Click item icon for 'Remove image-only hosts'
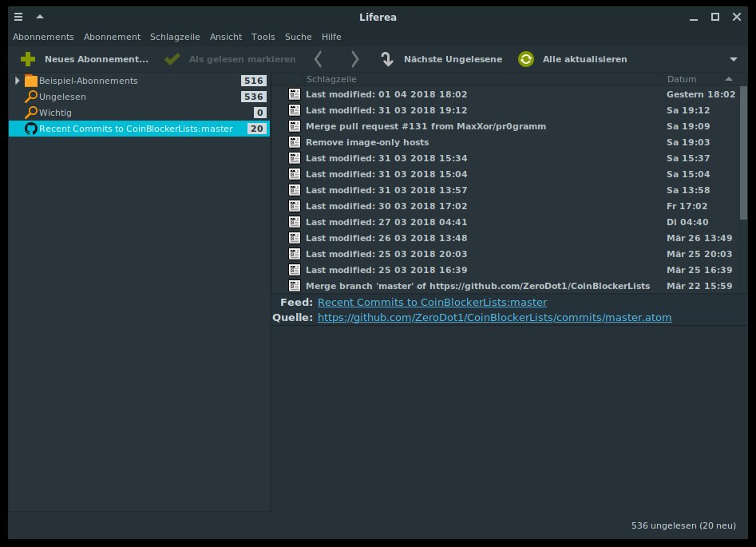The image size is (756, 547). click(294, 142)
